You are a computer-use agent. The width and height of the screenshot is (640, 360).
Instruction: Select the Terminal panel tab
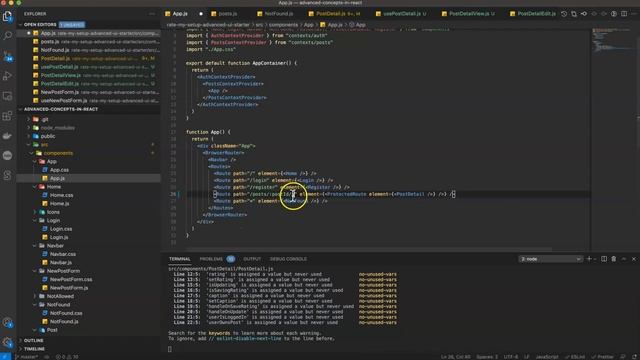click(x=180, y=259)
